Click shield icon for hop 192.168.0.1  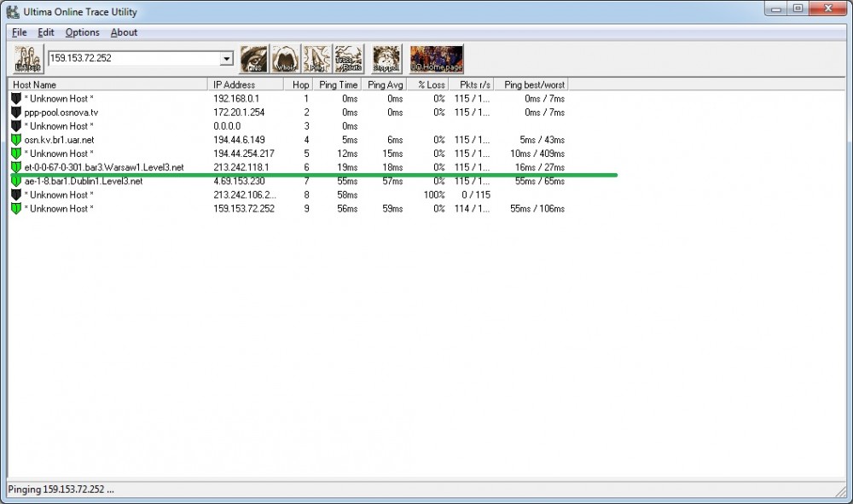pos(15,98)
